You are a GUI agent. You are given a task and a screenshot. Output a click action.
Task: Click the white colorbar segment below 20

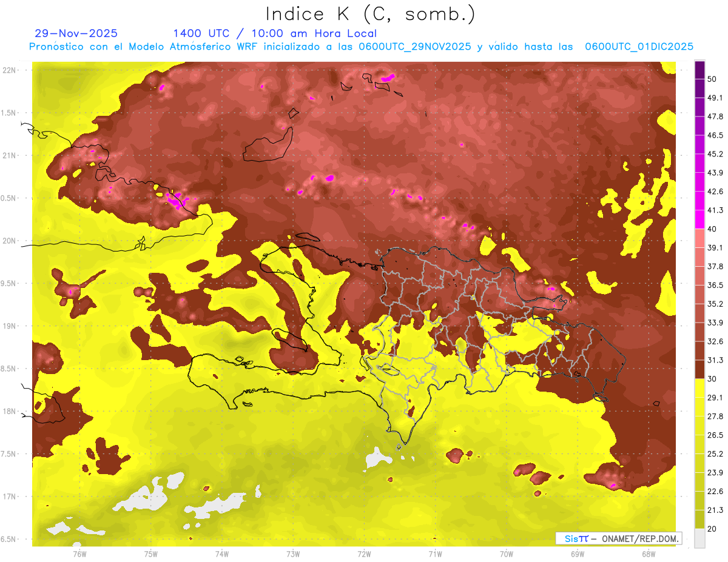[699, 538]
